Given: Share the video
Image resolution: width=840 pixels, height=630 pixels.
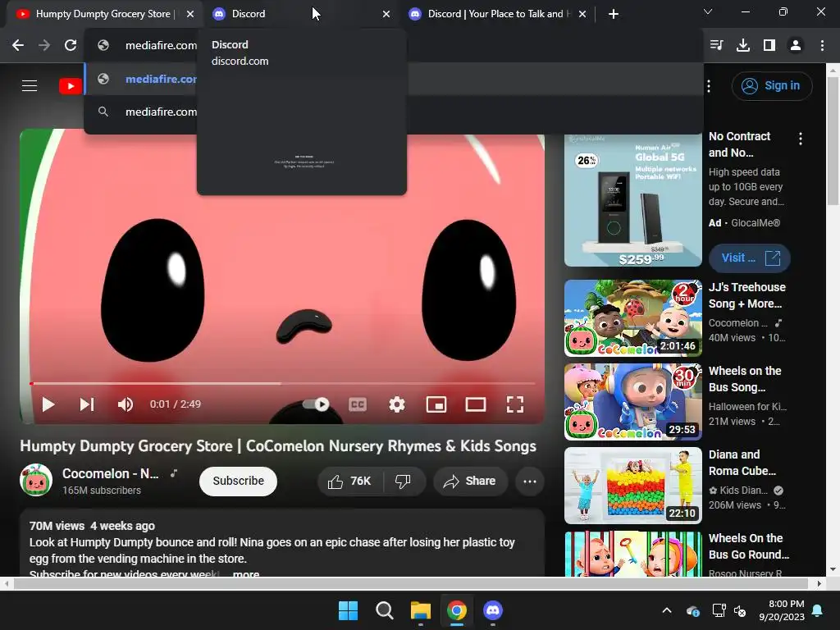Looking at the screenshot, I should click(x=470, y=481).
